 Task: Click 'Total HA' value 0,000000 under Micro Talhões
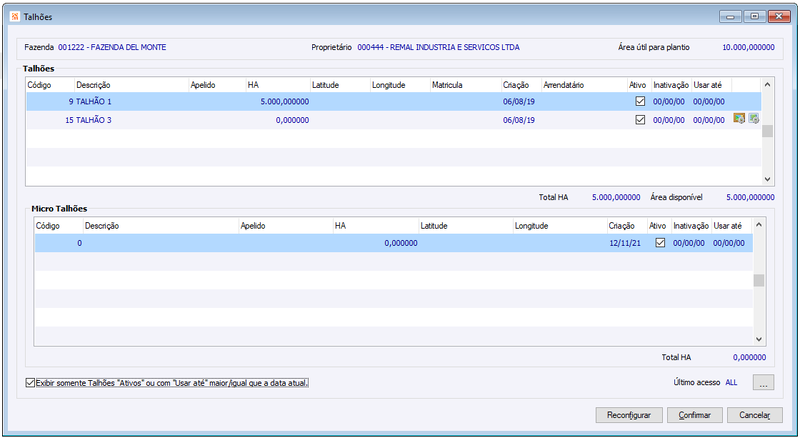pos(749,357)
